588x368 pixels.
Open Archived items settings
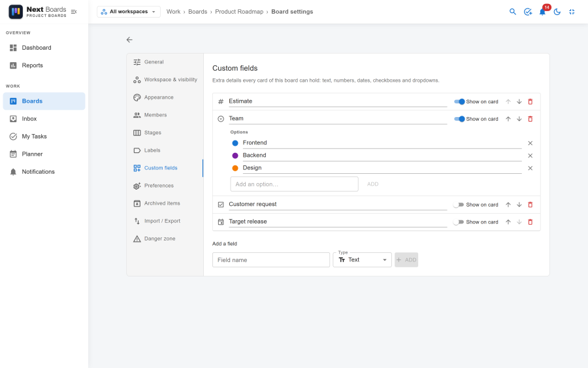coord(165,203)
